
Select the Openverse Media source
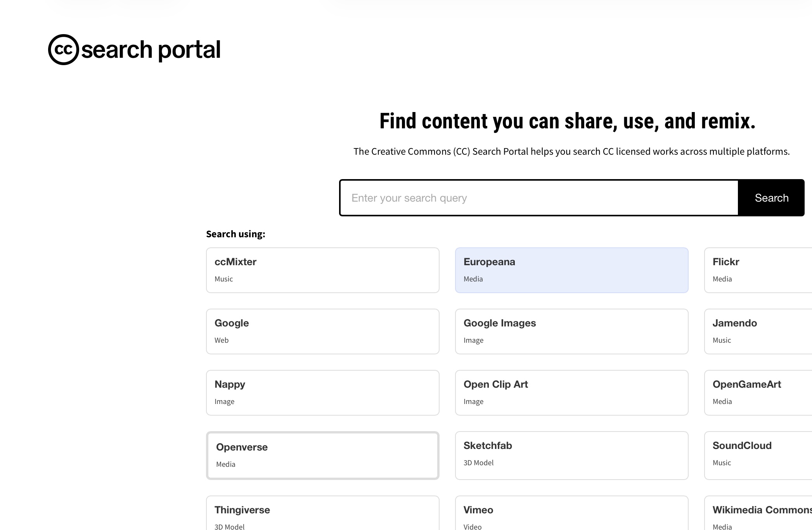point(323,456)
